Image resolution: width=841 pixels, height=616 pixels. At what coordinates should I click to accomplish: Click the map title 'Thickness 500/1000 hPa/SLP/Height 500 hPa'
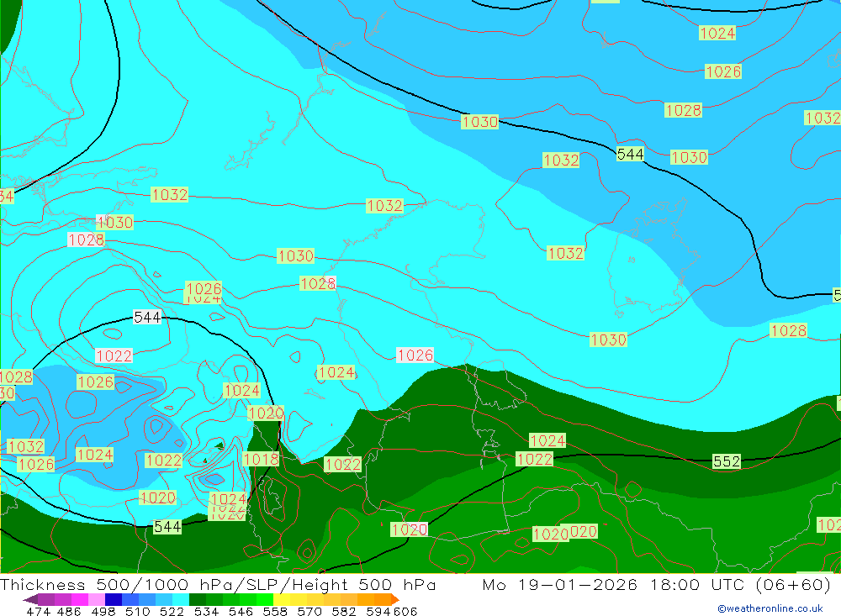click(218, 584)
